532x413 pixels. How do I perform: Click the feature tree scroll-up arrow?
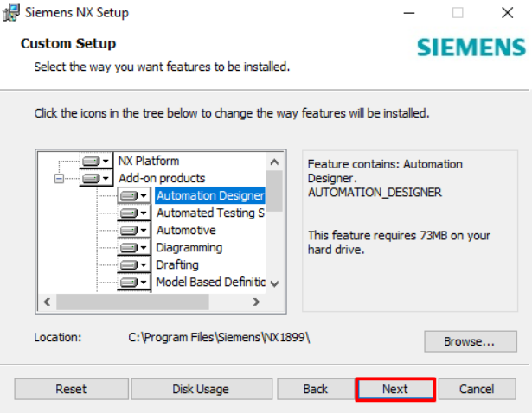coord(274,162)
